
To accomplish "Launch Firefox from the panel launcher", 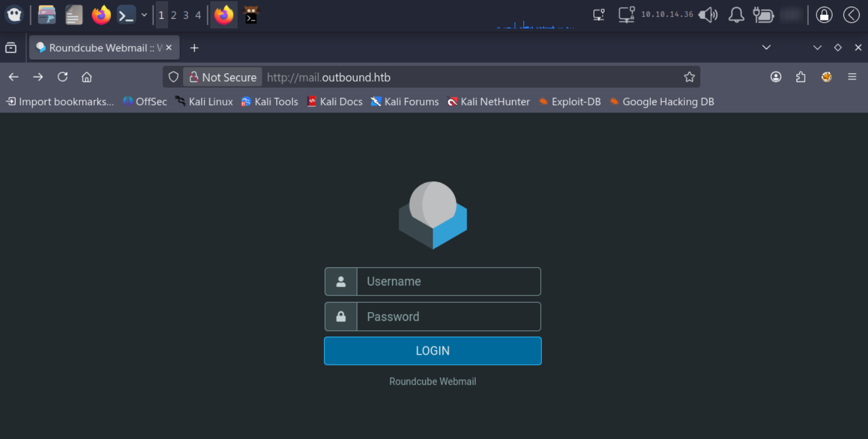I will click(x=101, y=15).
